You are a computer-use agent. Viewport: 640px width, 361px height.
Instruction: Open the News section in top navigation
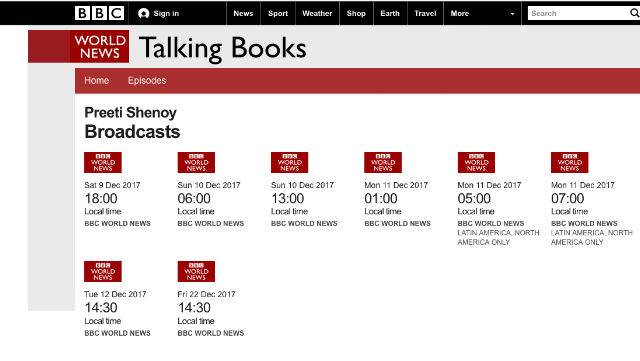pyautogui.click(x=243, y=13)
